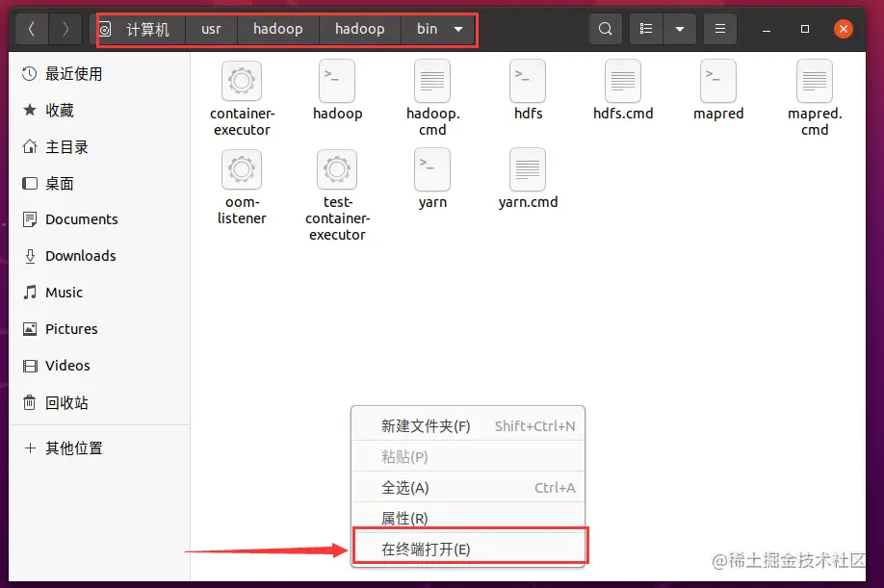Close the file manager window

click(843, 29)
